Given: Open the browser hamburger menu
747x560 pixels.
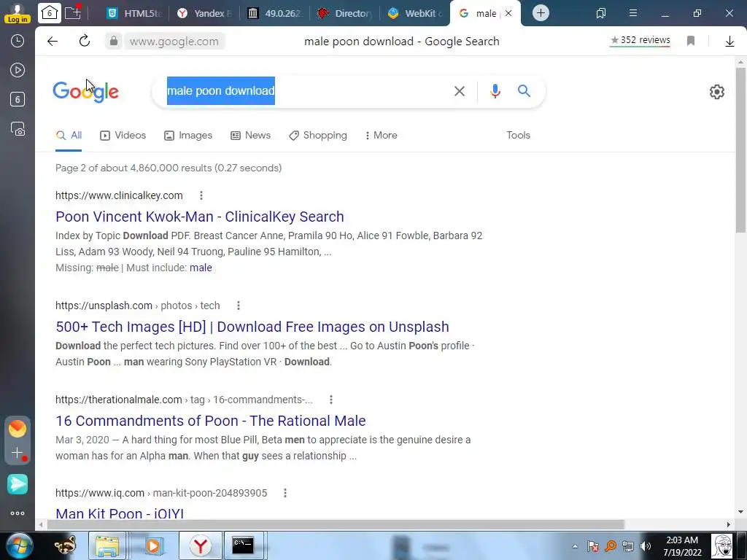Looking at the screenshot, I should tap(633, 13).
